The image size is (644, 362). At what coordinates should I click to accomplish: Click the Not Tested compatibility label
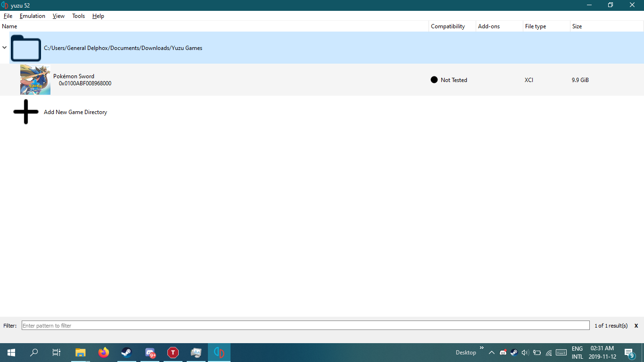(x=454, y=80)
